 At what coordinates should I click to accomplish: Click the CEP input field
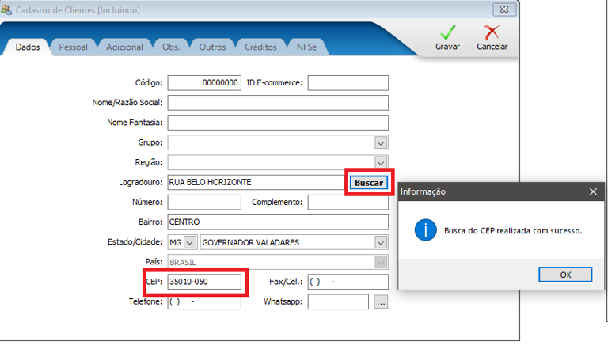point(204,282)
